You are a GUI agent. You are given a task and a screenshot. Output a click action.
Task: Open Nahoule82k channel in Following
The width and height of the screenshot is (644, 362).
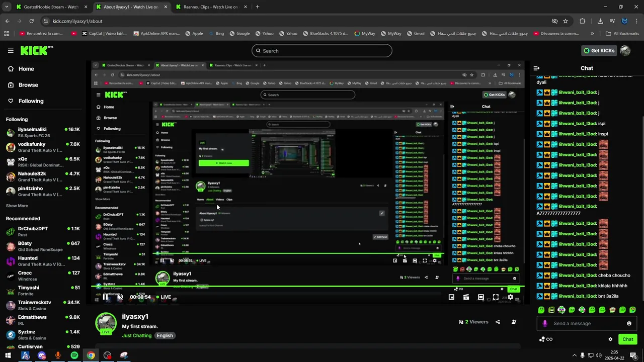[42, 176]
